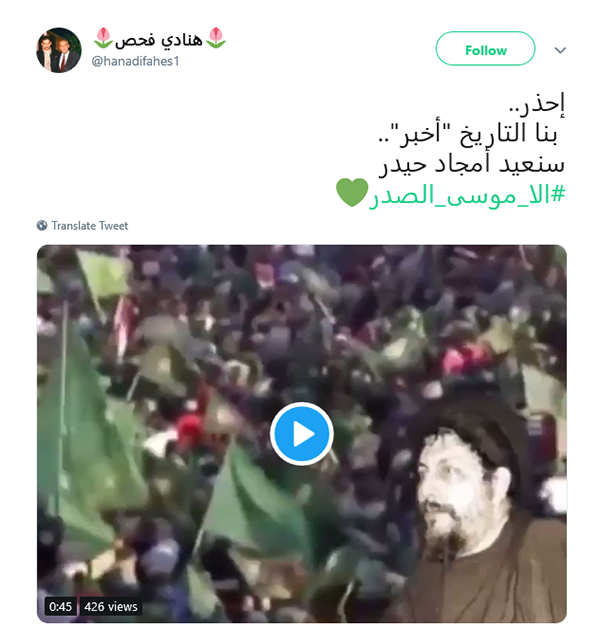The height and width of the screenshot is (628, 600).
Task: Select the first tweet line إحذر..
Action: (537, 104)
